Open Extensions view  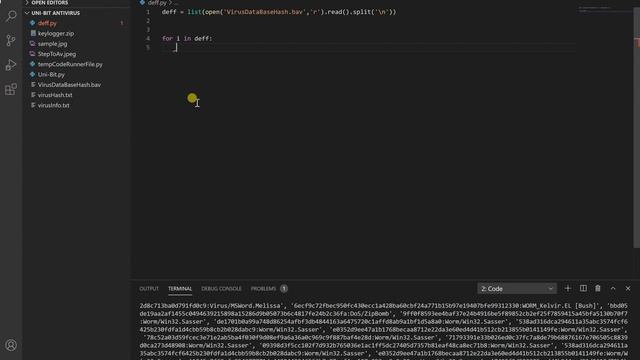(x=11, y=89)
